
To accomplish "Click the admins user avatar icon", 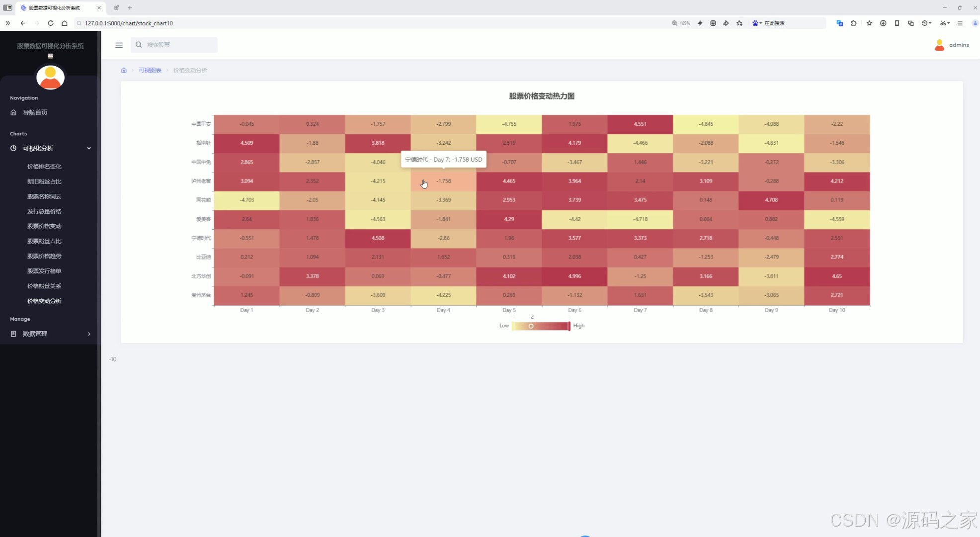I will pos(939,45).
